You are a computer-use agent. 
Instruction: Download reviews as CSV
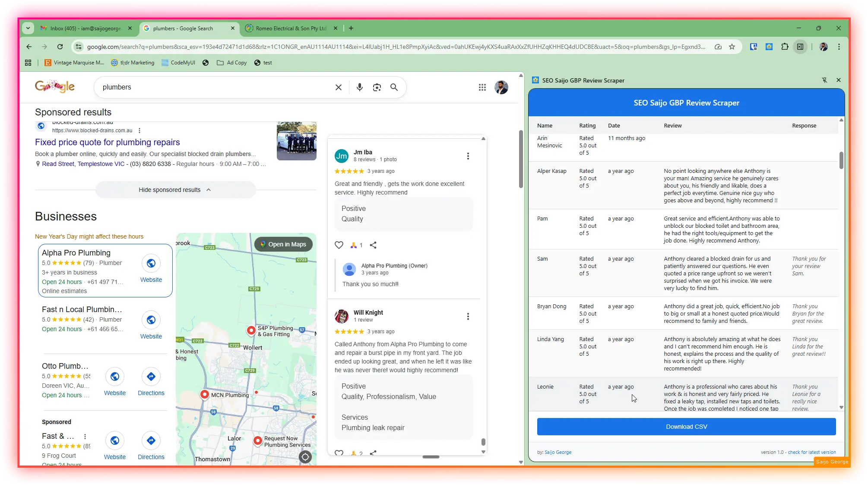point(686,426)
